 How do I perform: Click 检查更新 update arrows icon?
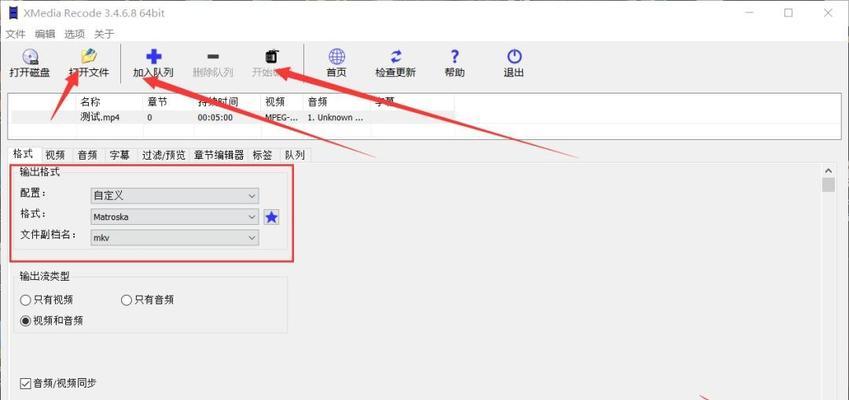(x=396, y=56)
